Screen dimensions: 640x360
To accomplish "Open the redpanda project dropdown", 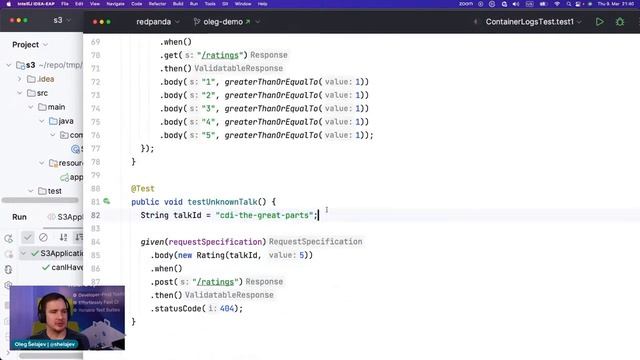I will [x=158, y=22].
